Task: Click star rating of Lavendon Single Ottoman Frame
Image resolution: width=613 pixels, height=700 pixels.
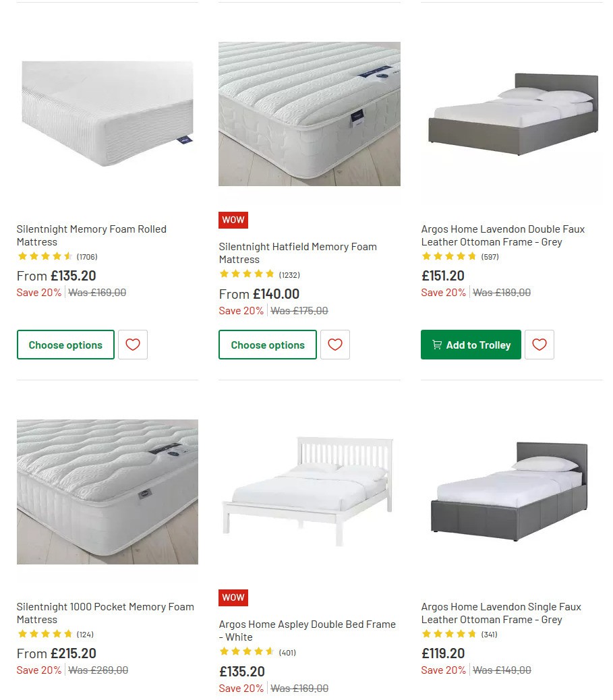Action: (450, 634)
